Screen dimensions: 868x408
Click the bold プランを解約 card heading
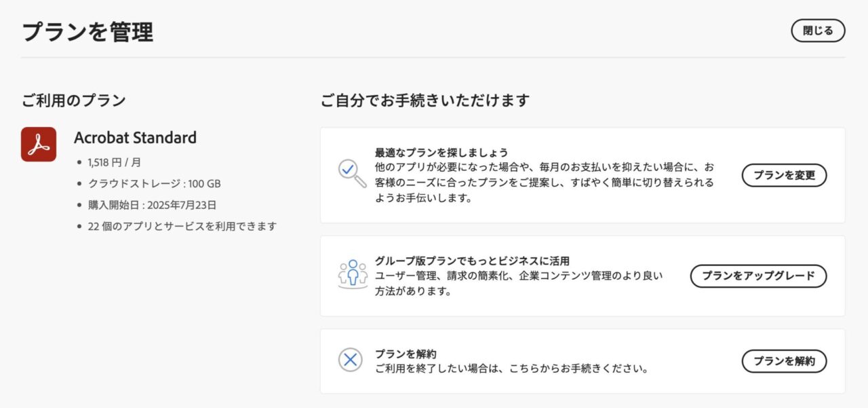[x=406, y=354]
